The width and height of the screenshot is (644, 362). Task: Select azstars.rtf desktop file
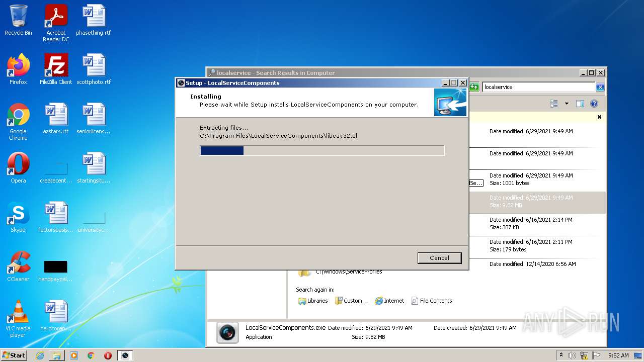pos(56,119)
